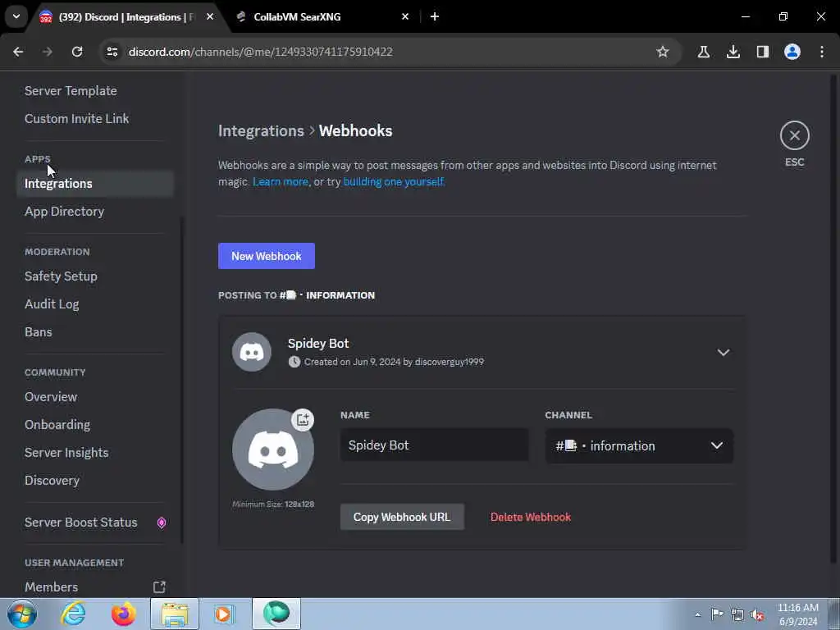Click the pink boost gem icon
This screenshot has height=630, width=840.
[162, 523]
